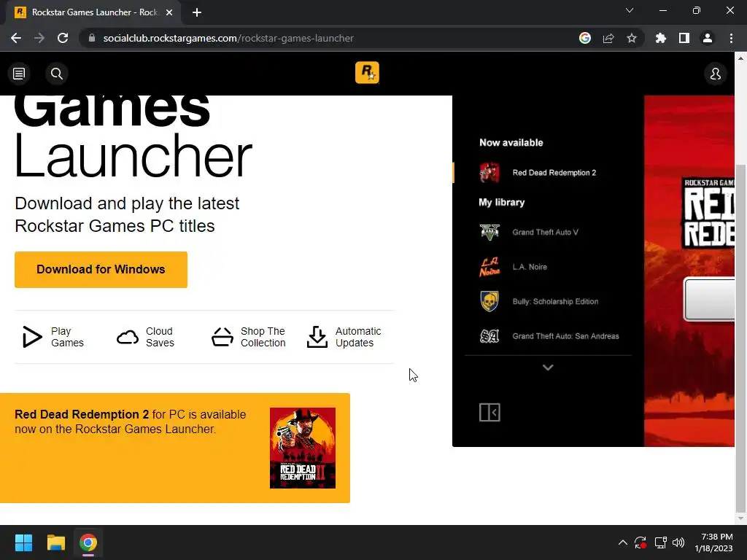Click the Automatic Updates download icon
The width and height of the screenshot is (747, 560).
317,337
